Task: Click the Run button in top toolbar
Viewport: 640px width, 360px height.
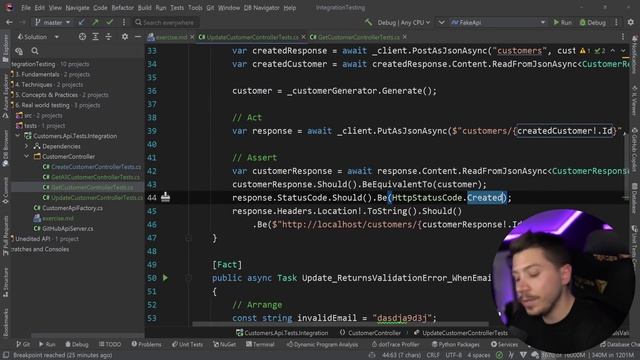Action: [x=562, y=22]
